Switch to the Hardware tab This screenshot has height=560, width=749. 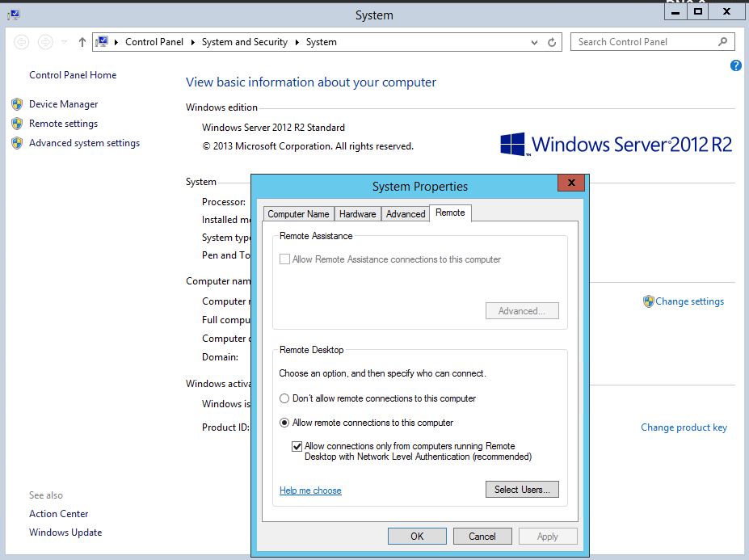[357, 213]
